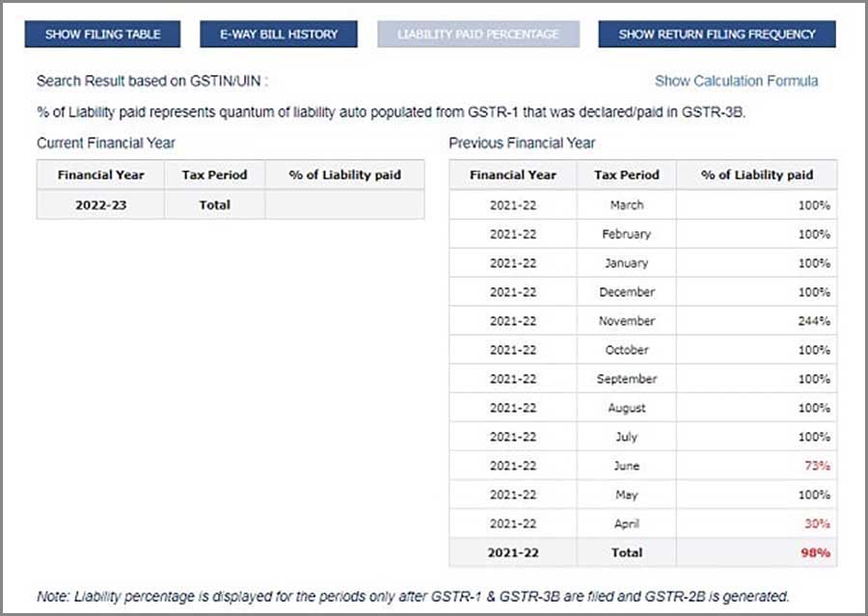Open the Show Calculation Formula link

coord(736,81)
